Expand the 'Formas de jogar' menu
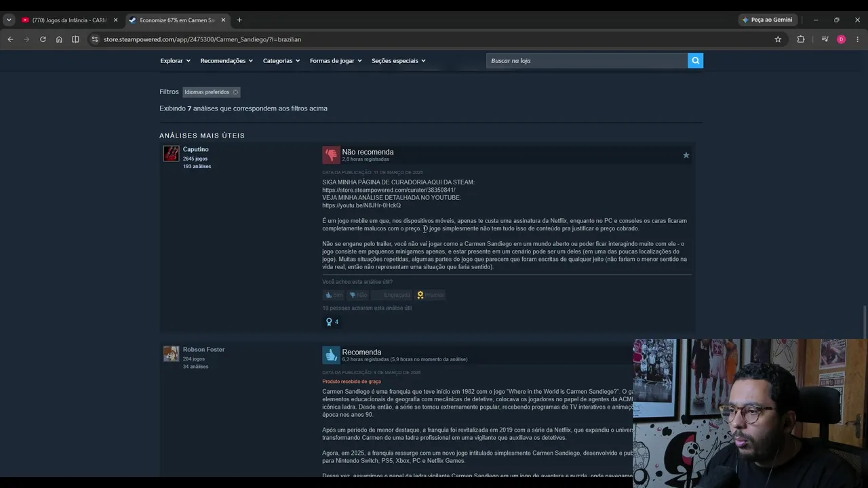868x488 pixels. click(x=336, y=60)
